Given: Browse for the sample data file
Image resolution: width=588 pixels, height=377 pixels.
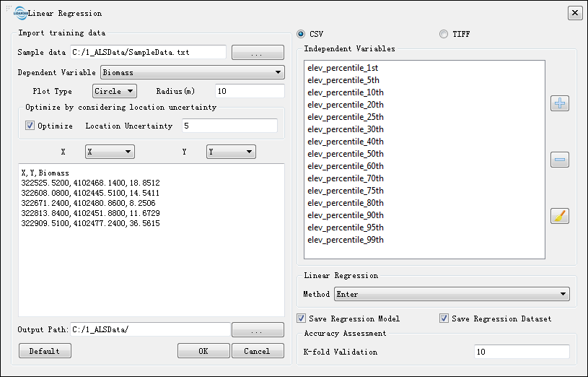Looking at the screenshot, I should point(257,53).
